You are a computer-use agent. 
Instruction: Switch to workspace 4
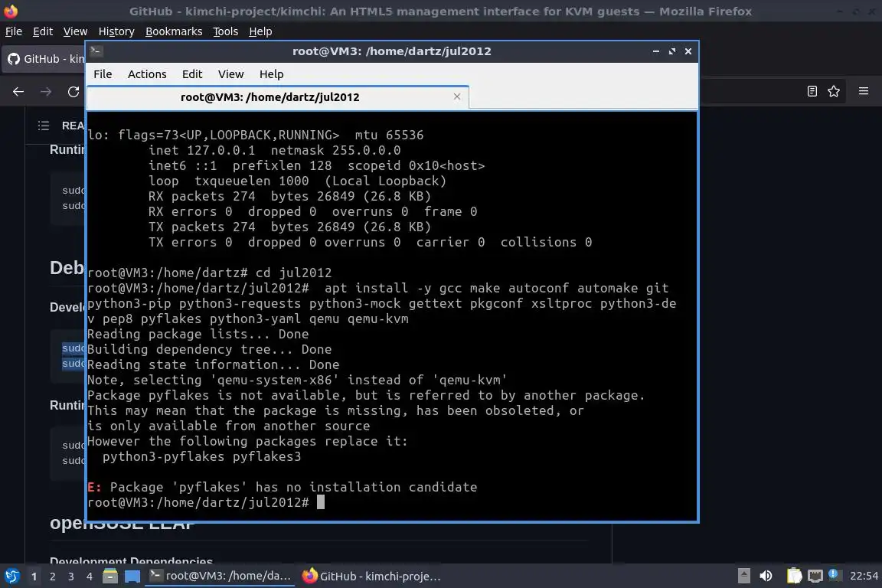click(89, 577)
